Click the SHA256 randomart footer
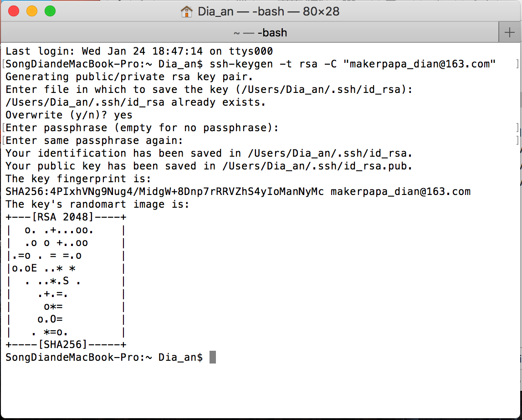Image resolution: width=522 pixels, height=420 pixels. point(66,344)
